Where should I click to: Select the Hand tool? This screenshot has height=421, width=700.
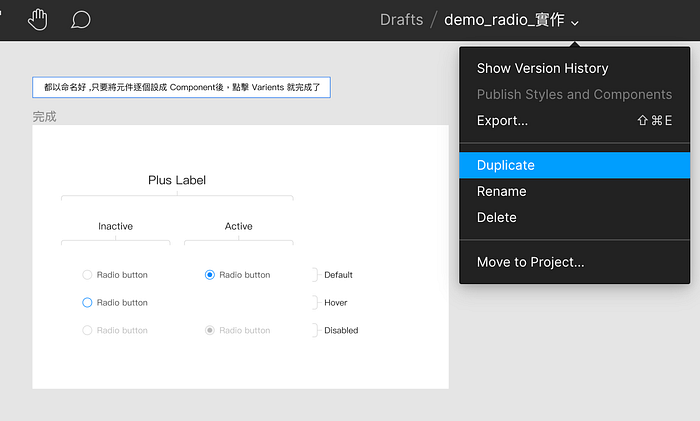pos(38,20)
